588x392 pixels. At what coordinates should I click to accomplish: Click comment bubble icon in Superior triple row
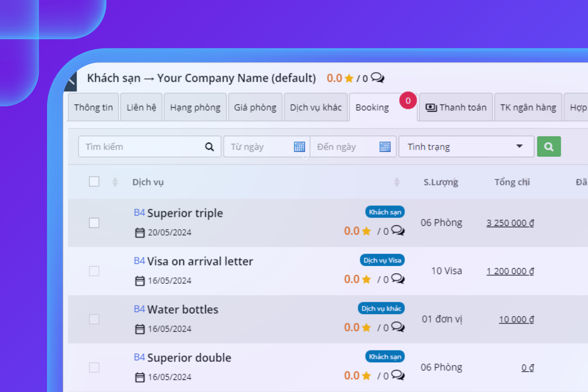(397, 230)
